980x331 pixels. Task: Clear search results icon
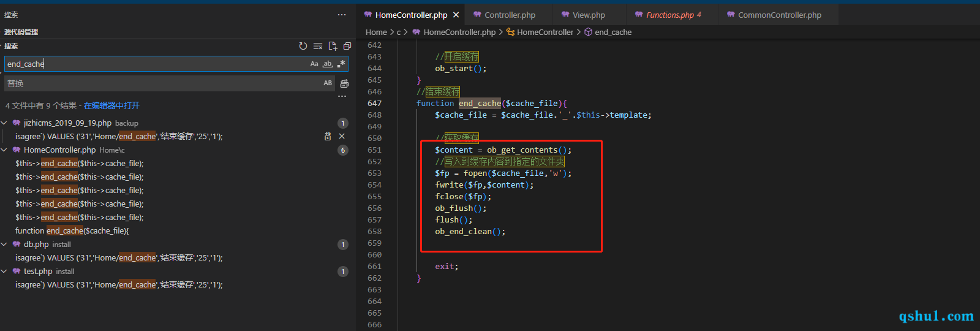317,46
